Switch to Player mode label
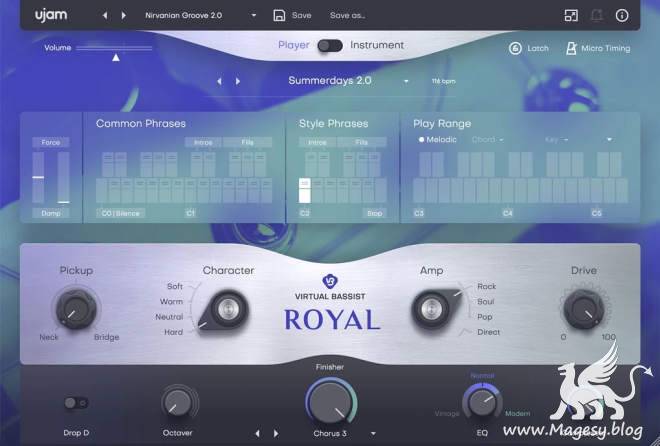Viewport: 660px width, 446px height. pos(293,45)
